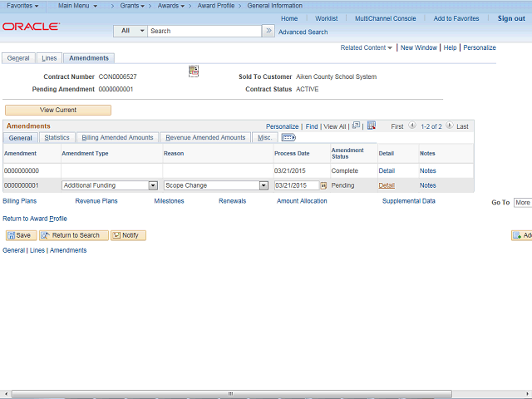
Task: Open the Renewals link
Action: click(x=233, y=201)
